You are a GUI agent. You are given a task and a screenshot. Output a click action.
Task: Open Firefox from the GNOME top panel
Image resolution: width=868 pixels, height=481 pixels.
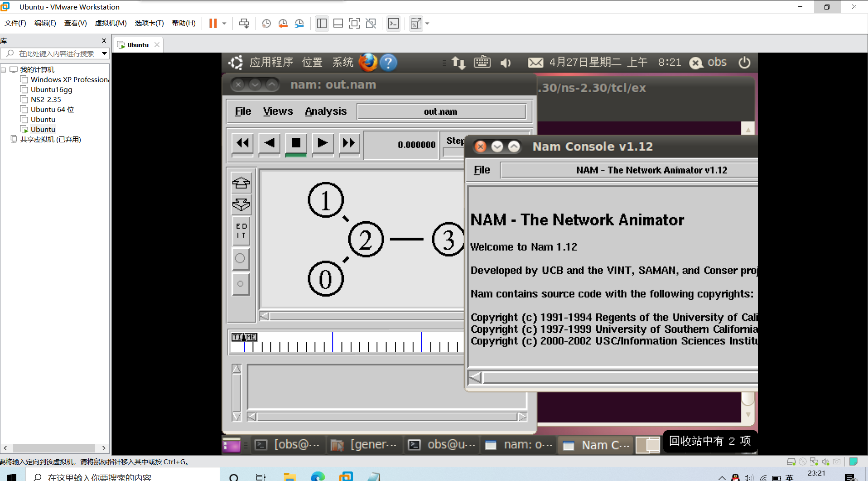[x=368, y=63]
